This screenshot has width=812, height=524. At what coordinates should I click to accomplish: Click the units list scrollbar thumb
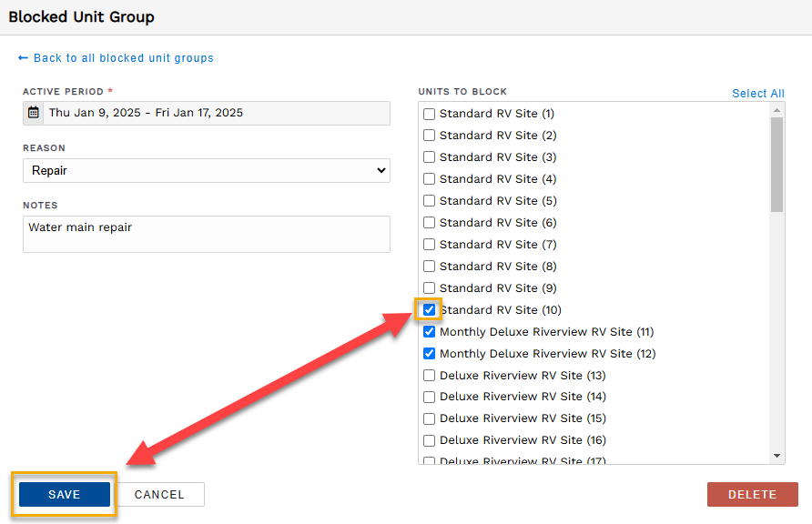776,164
